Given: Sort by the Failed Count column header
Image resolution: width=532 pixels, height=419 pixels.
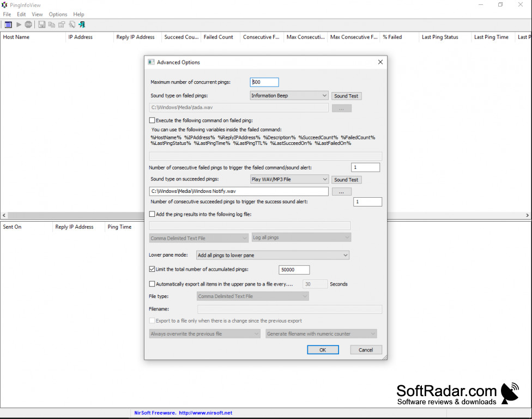Looking at the screenshot, I should pos(221,37).
